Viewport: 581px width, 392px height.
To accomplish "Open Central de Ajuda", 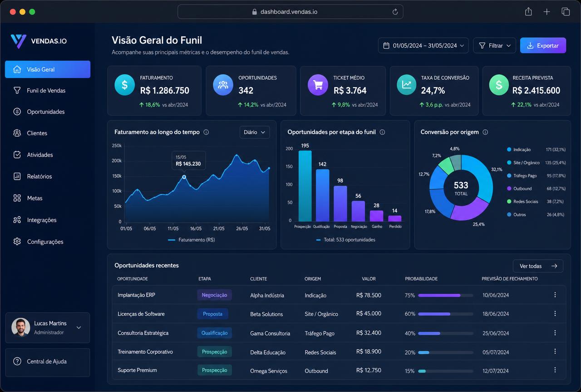I will 48,362.
